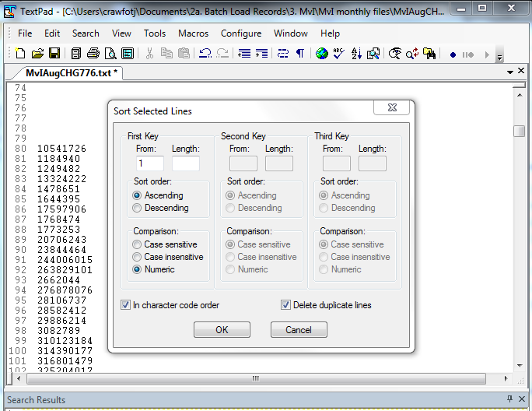The image size is (532, 411).
Task: Click the globe web browser icon
Action: coord(321,54)
